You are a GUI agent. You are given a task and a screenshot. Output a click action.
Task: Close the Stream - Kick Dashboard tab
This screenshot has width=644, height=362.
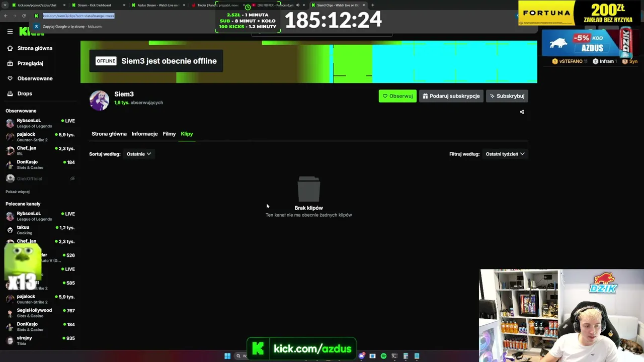(x=124, y=5)
